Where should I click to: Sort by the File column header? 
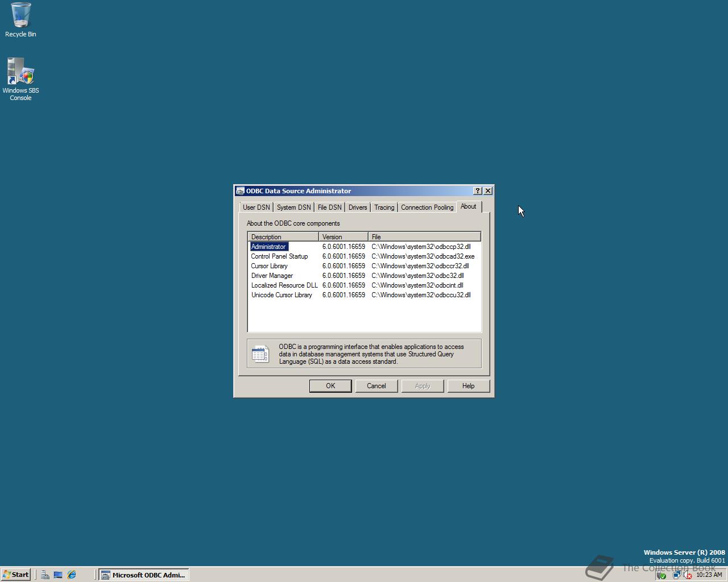pos(424,236)
